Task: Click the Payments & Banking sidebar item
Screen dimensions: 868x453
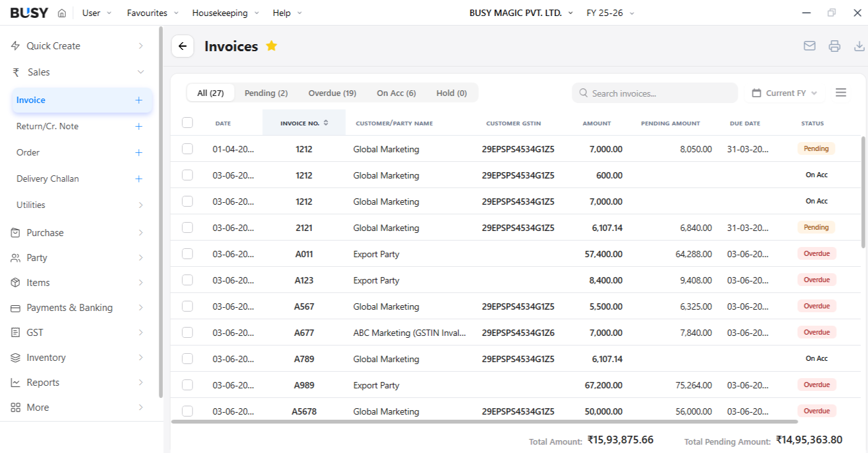Action: pos(78,308)
